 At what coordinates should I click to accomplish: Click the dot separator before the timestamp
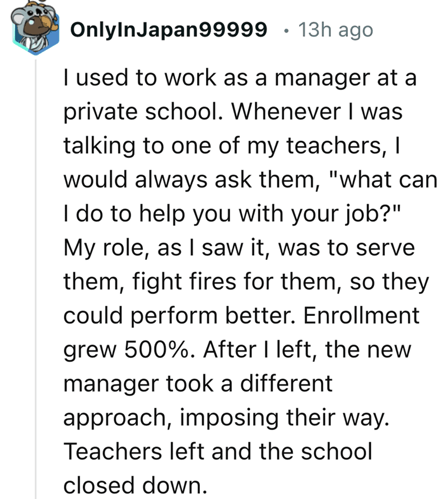[286, 31]
